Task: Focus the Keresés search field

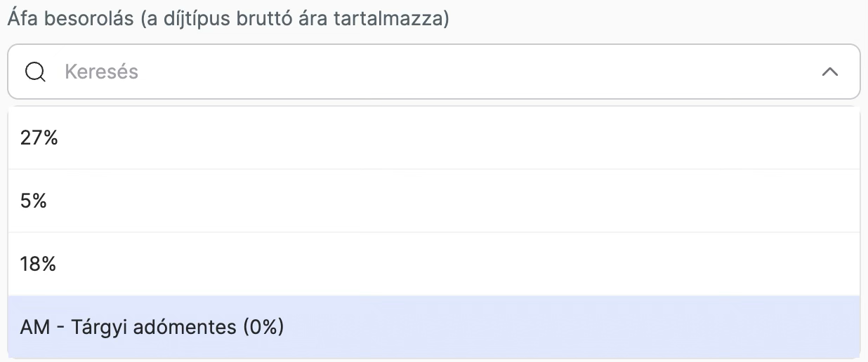Action: pyautogui.click(x=434, y=72)
